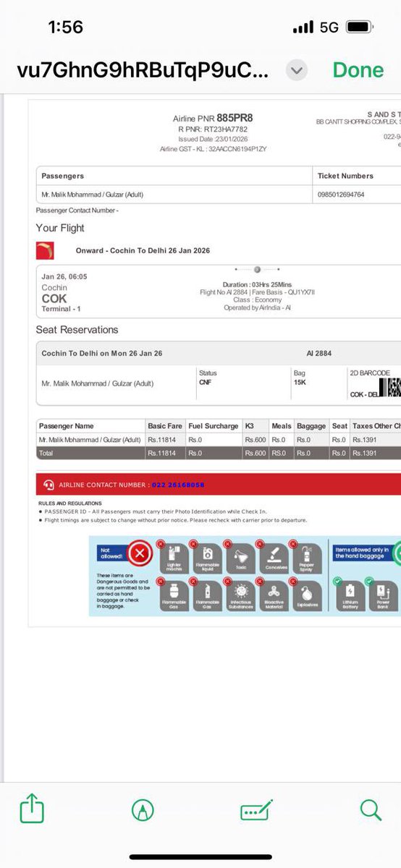The image size is (401, 868).
Task: Click Rs.1391 in the Total row
Action: pos(365,453)
